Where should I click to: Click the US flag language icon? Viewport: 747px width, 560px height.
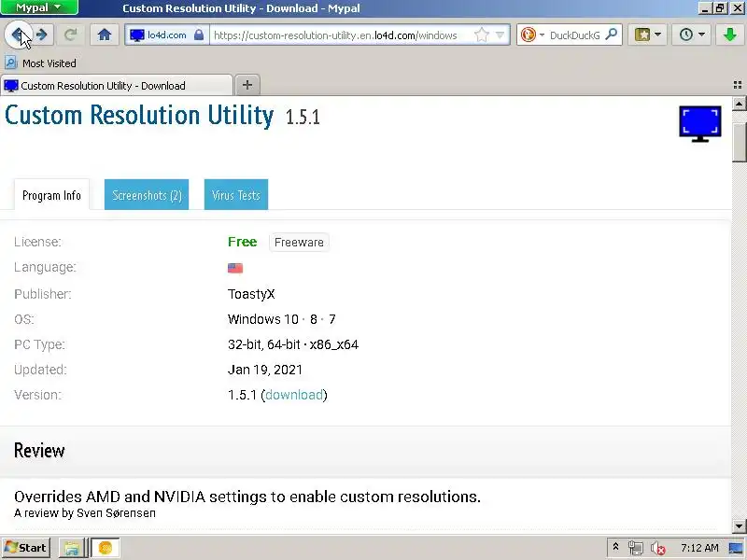235,268
